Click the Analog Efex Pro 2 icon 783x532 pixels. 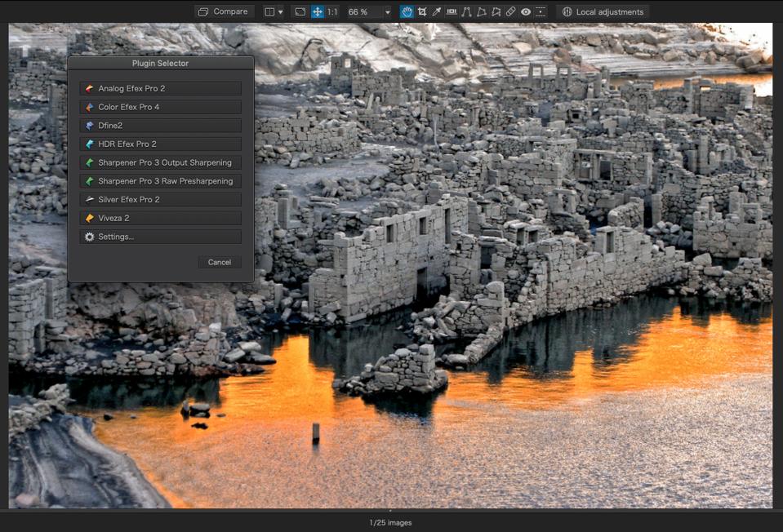[x=90, y=88]
